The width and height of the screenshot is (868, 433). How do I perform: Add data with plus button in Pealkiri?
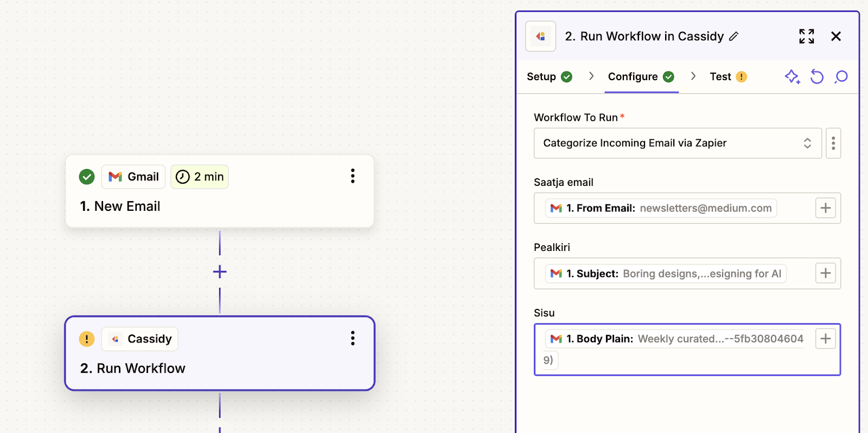point(825,273)
